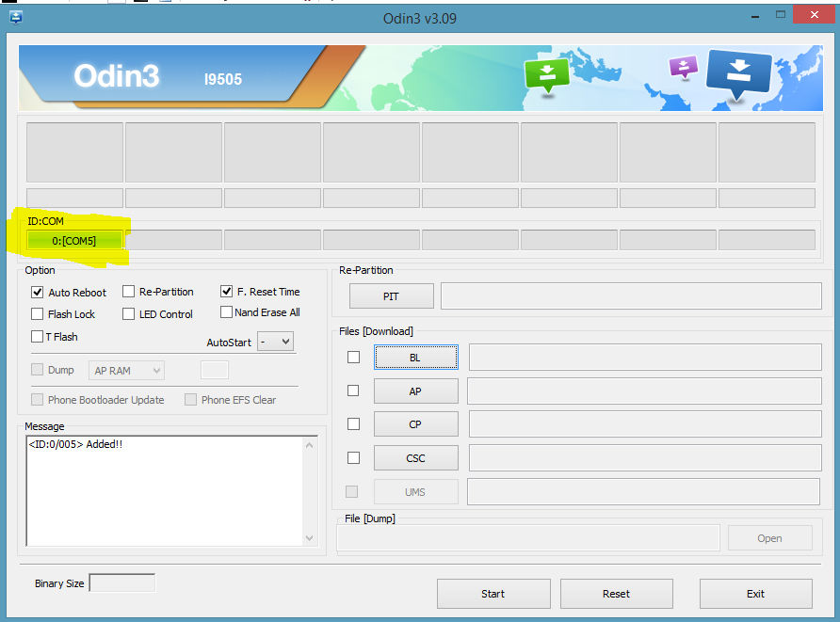Click the AP file path field

point(644,391)
